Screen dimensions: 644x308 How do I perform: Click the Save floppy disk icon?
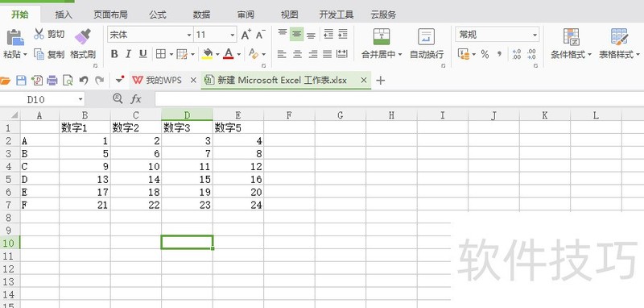click(x=21, y=80)
